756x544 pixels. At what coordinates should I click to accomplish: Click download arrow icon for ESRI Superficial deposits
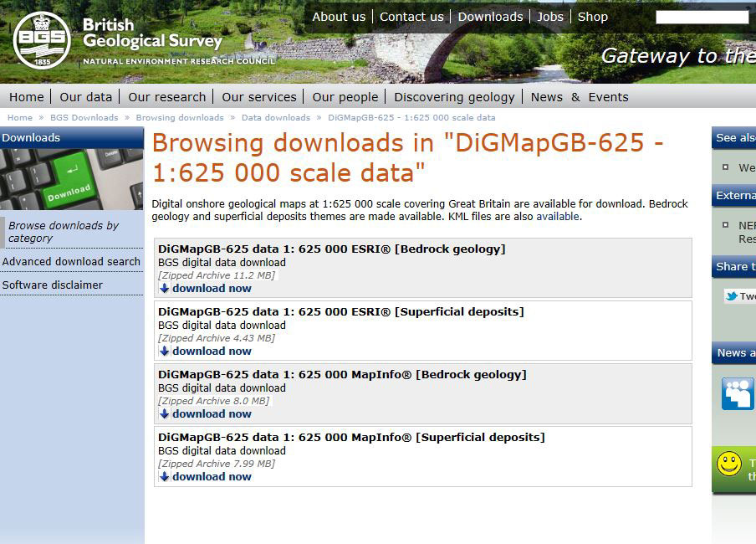[165, 352]
